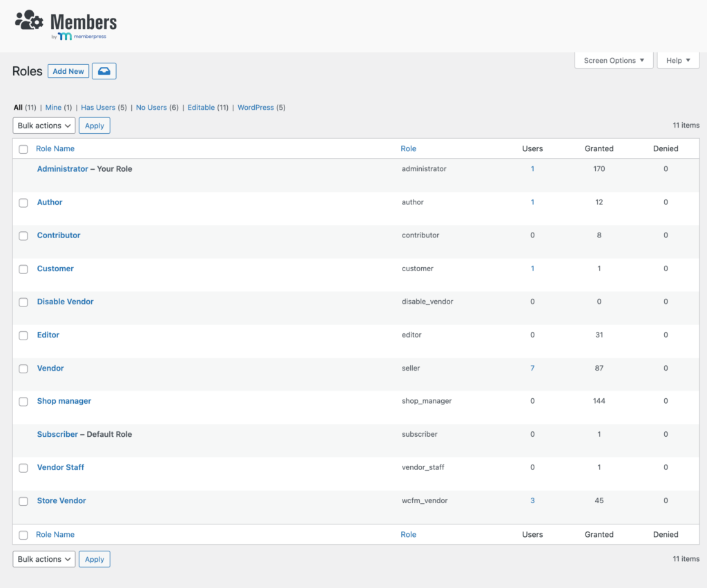Check the Customer row checkbox
This screenshot has height=588, width=707.
pyautogui.click(x=23, y=269)
